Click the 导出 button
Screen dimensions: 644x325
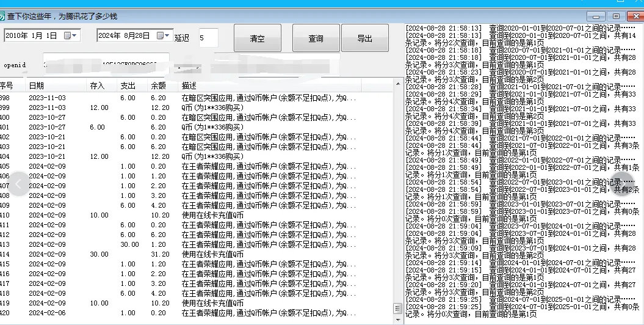(x=364, y=38)
